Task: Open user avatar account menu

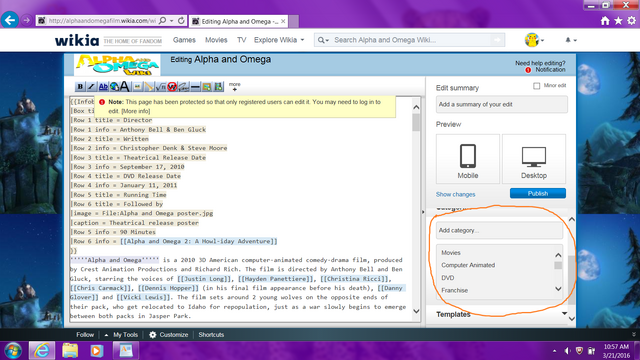Action: tap(534, 40)
